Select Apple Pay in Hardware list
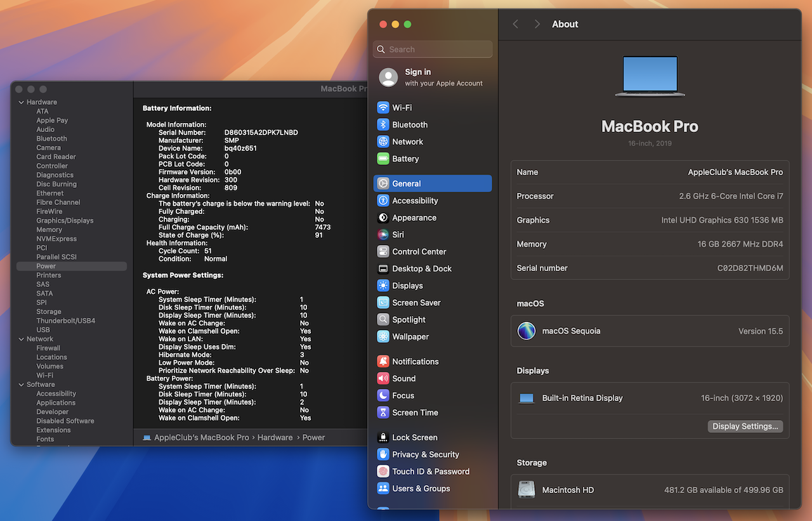Viewport: 812px width, 521px height. pos(52,121)
